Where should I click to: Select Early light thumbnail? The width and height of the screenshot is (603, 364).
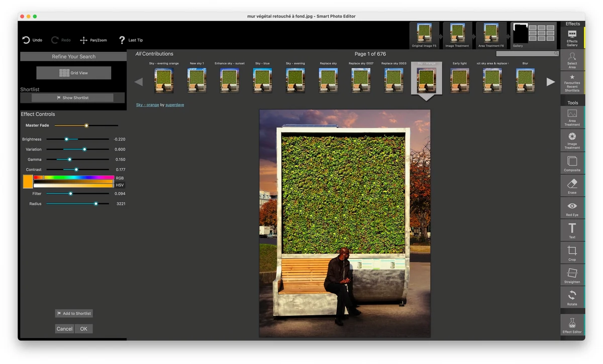(460, 80)
